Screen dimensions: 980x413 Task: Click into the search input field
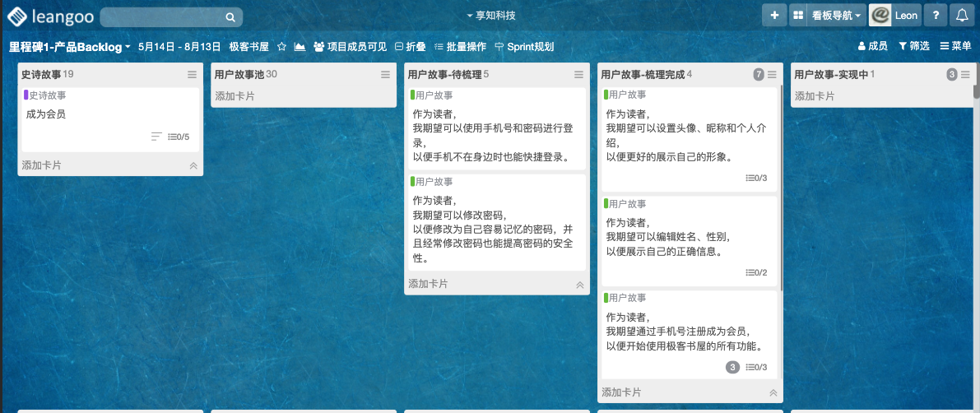pyautogui.click(x=165, y=16)
